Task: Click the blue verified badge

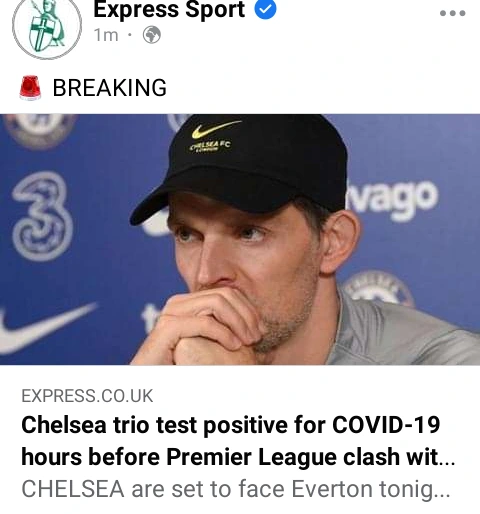Action: click(x=266, y=9)
